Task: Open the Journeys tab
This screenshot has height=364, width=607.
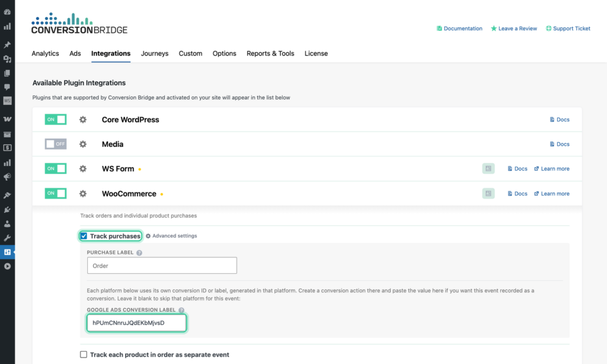Action: coord(155,53)
